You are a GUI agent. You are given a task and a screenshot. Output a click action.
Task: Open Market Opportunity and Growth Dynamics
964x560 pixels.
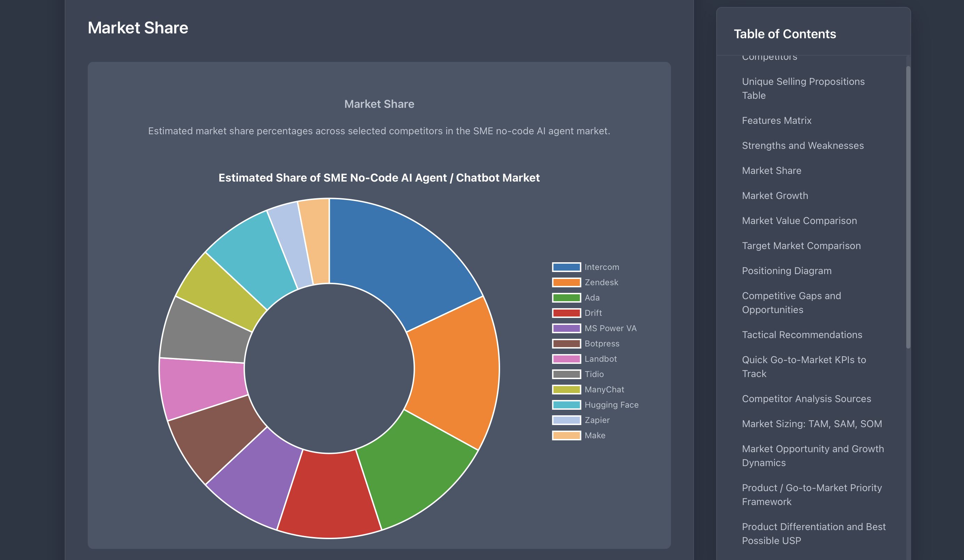813,456
